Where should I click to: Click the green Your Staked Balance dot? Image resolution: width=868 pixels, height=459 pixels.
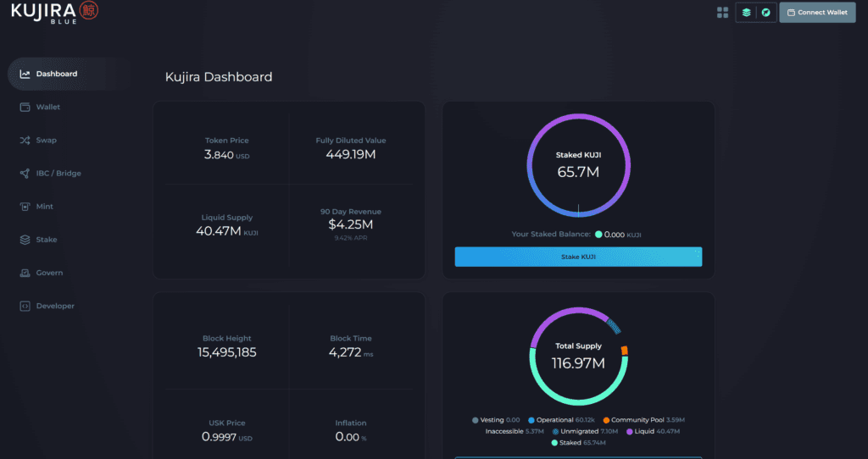(598, 235)
